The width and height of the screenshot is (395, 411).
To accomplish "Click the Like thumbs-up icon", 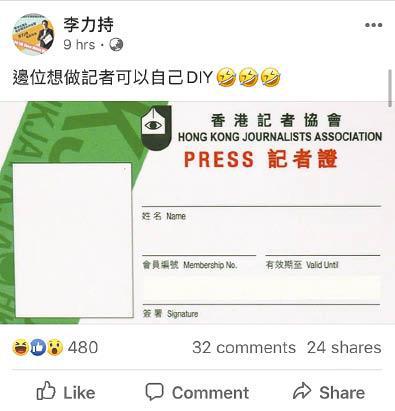I will [x=46, y=391].
